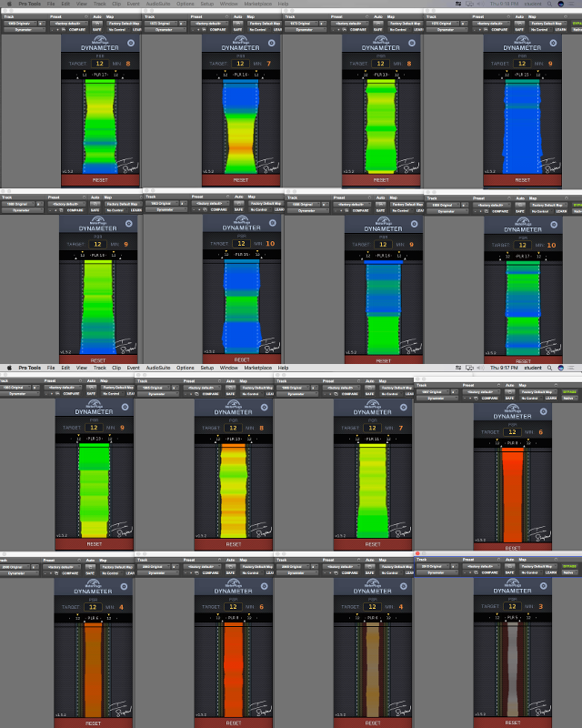Toggle Auto enable button in the top-left MIN 8 window
This screenshot has height=728, width=582.
click(x=97, y=24)
